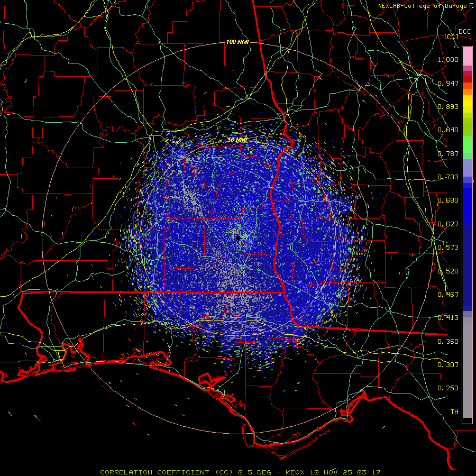Screen dimensions: 476x476
Task: Click the 0.253 legend value
Action: 448,388
